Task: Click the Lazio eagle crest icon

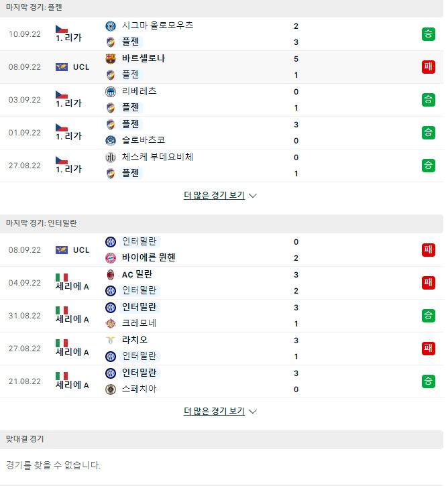Action: pyautogui.click(x=111, y=341)
